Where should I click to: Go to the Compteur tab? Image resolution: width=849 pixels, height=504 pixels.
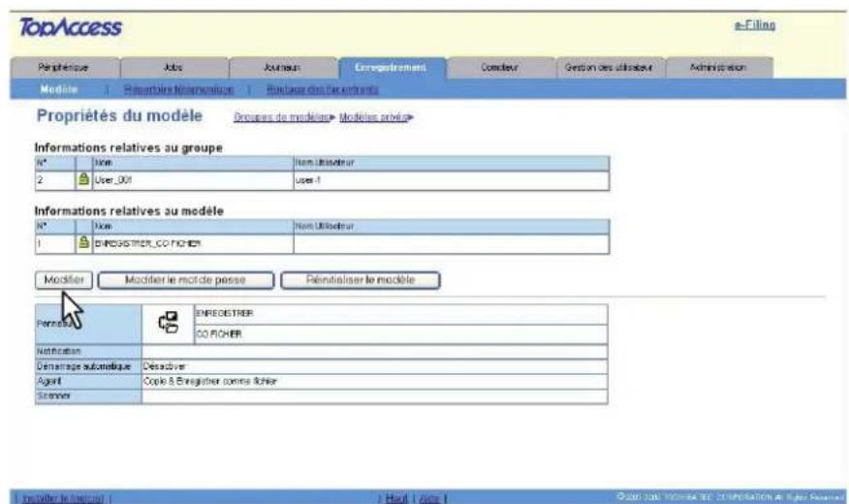point(500,68)
